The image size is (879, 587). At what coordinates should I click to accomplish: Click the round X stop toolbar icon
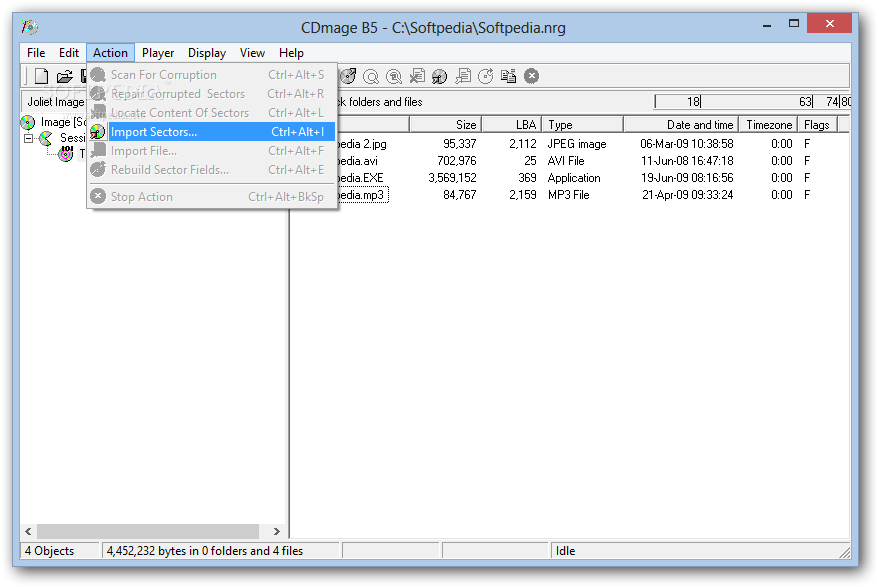531,76
